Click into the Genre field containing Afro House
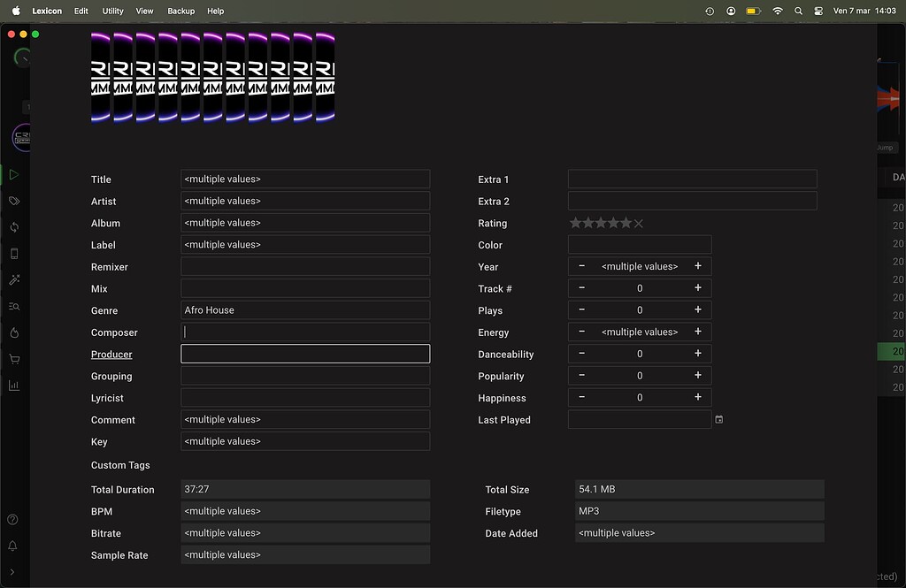This screenshot has width=906, height=588. (x=304, y=310)
